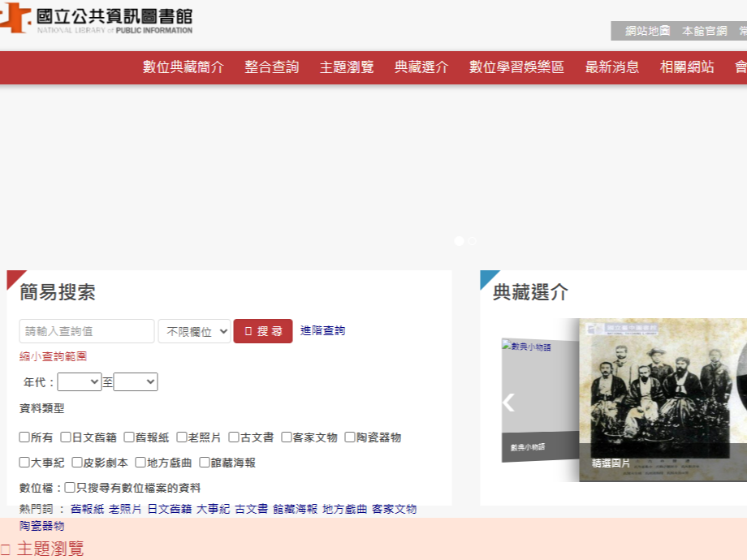Check the 日文舊籍 checkbox

[x=66, y=437]
